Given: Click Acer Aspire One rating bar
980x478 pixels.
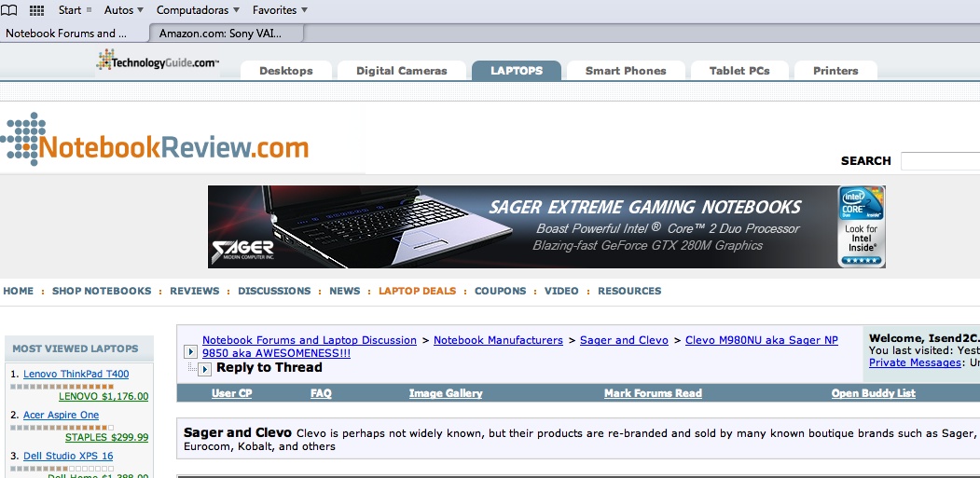Looking at the screenshot, I should pyautogui.click(x=62, y=428).
